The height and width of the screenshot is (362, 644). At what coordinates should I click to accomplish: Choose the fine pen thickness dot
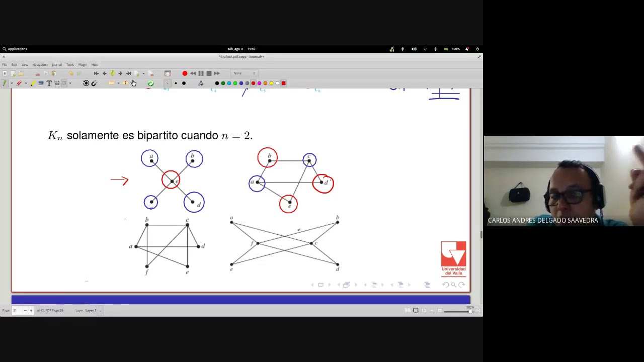(x=168, y=83)
